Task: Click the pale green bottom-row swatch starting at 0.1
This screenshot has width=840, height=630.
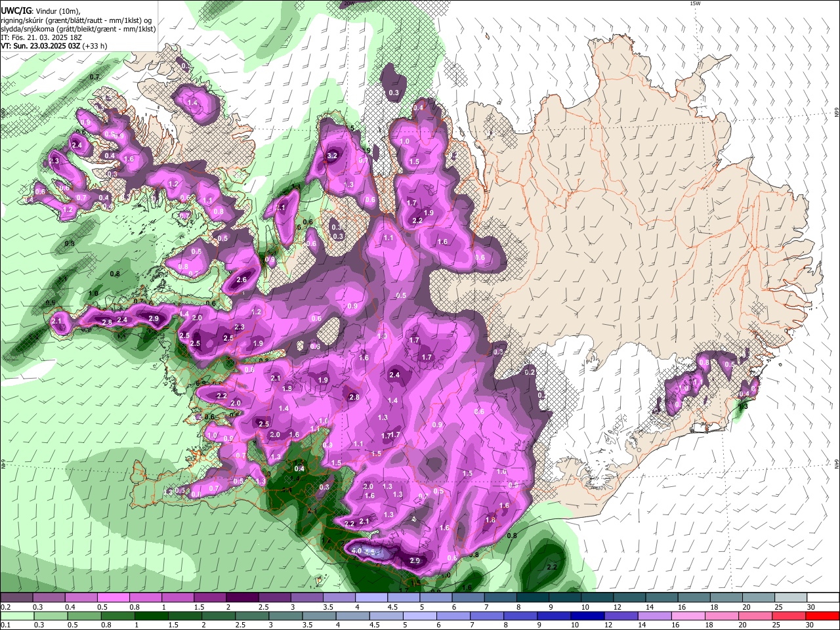Action: (x=16, y=616)
